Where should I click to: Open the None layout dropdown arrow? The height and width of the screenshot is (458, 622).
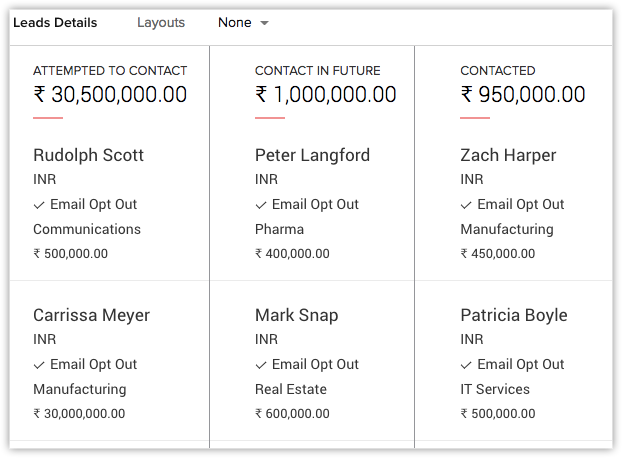coord(264,23)
